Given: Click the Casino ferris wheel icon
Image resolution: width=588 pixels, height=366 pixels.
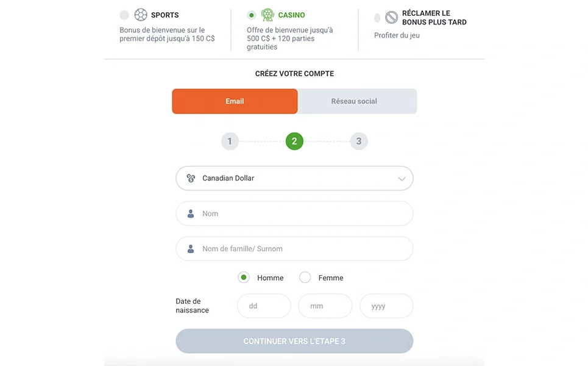Looking at the screenshot, I should tap(267, 15).
